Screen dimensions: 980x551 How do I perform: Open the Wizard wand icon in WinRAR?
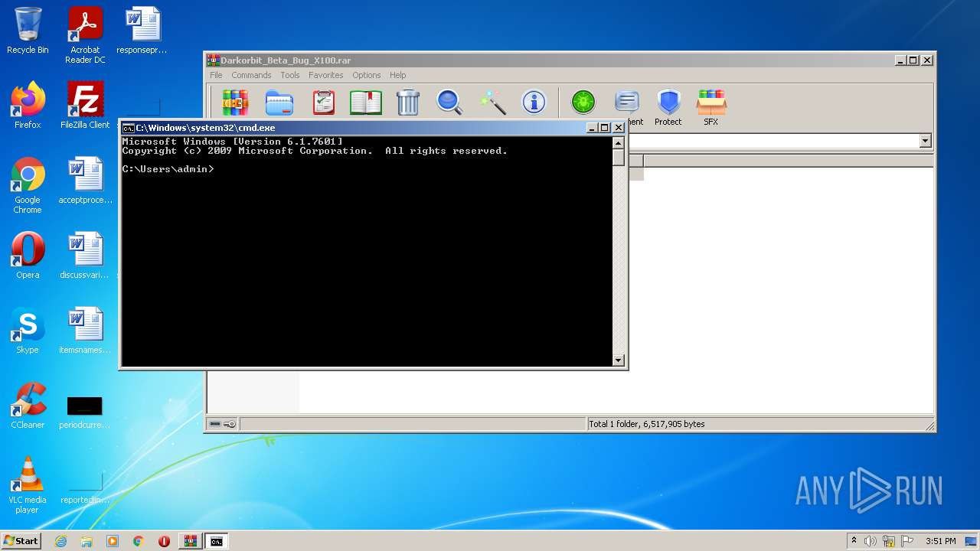[492, 102]
